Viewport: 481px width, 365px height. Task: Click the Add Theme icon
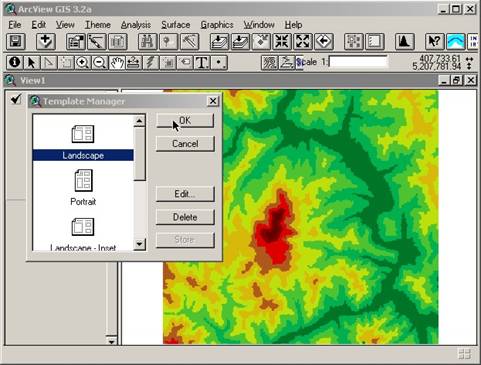46,42
